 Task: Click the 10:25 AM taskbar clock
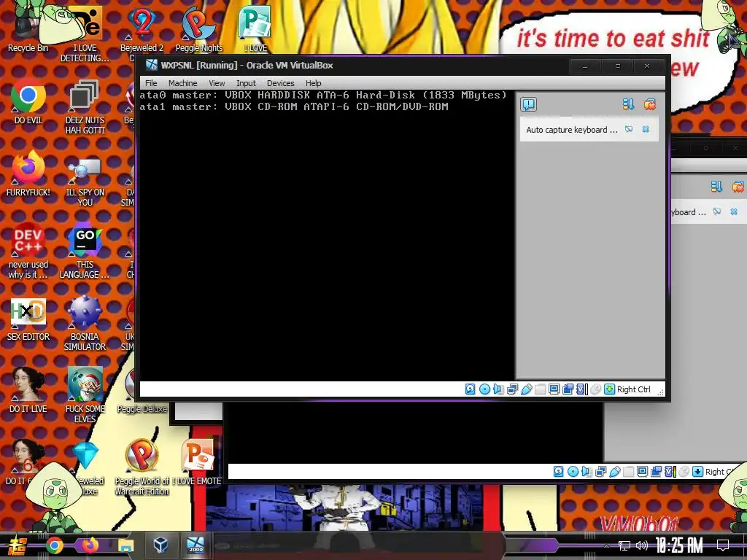[679, 545]
